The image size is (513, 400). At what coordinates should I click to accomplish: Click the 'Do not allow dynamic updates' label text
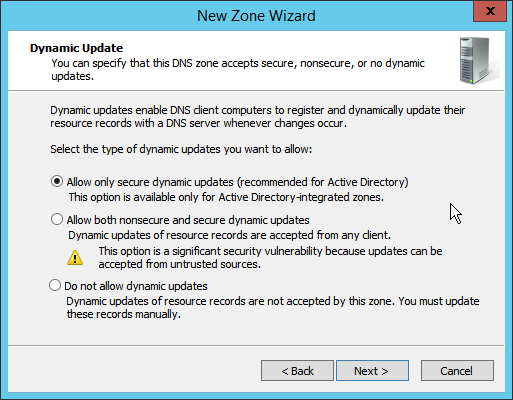coord(136,286)
